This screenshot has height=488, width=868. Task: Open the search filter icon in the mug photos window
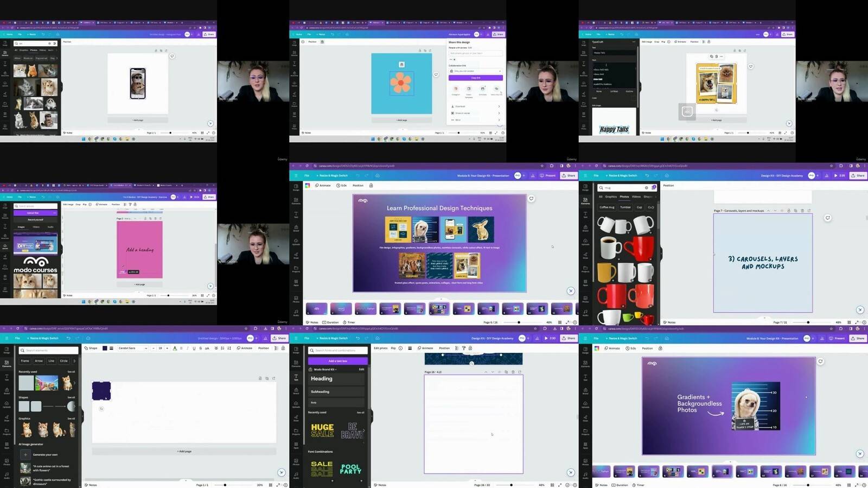(654, 188)
